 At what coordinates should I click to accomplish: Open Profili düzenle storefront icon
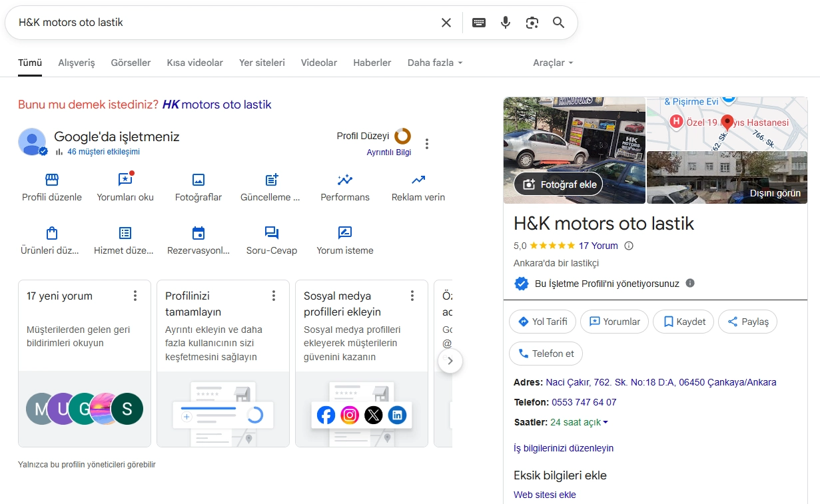[52, 180]
